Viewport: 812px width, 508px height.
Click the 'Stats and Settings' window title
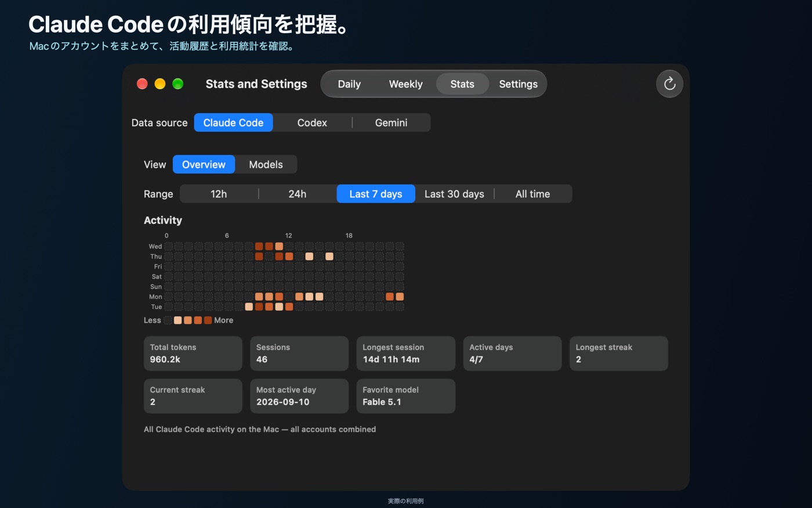256,84
